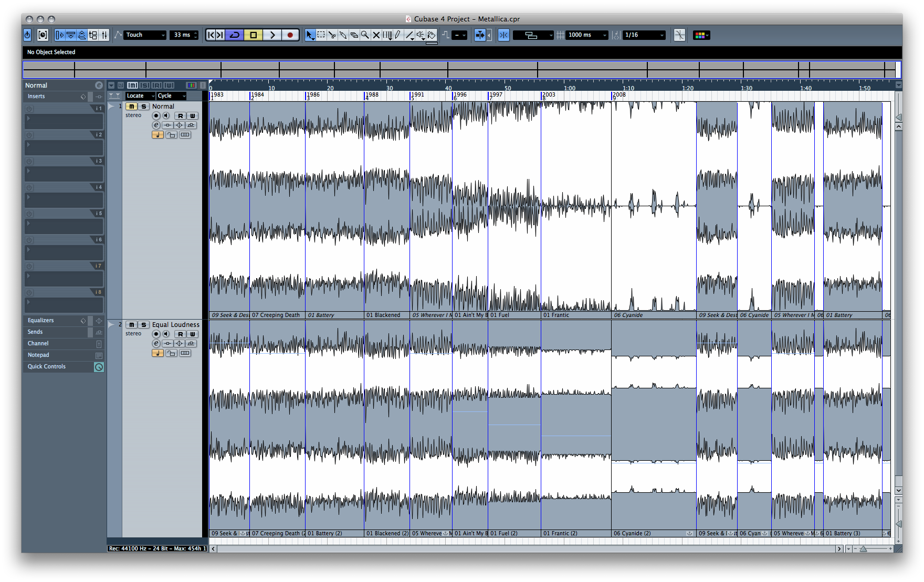Solo the Equal Loudness track

[143, 325]
